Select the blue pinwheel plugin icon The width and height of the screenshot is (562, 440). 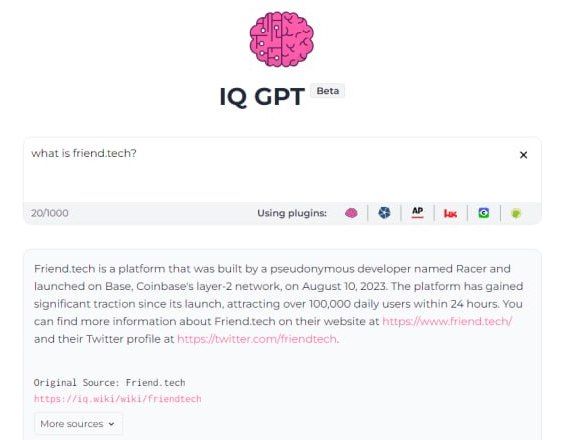click(384, 213)
